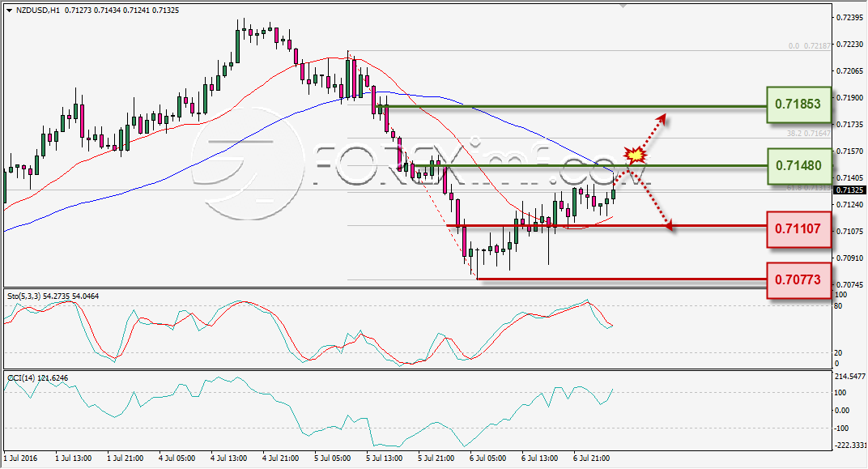Open the dropdown arrow beside NZDUSD,H1
868x469 pixels.
click(10, 11)
